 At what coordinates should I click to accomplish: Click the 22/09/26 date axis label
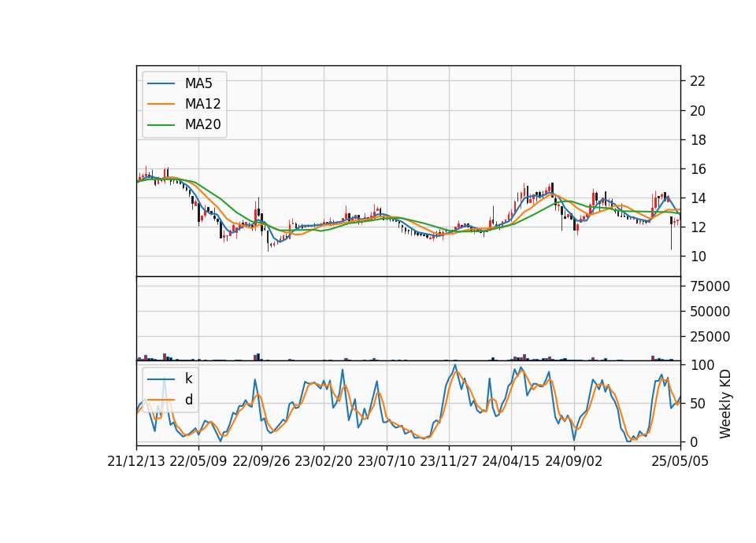coord(261,462)
